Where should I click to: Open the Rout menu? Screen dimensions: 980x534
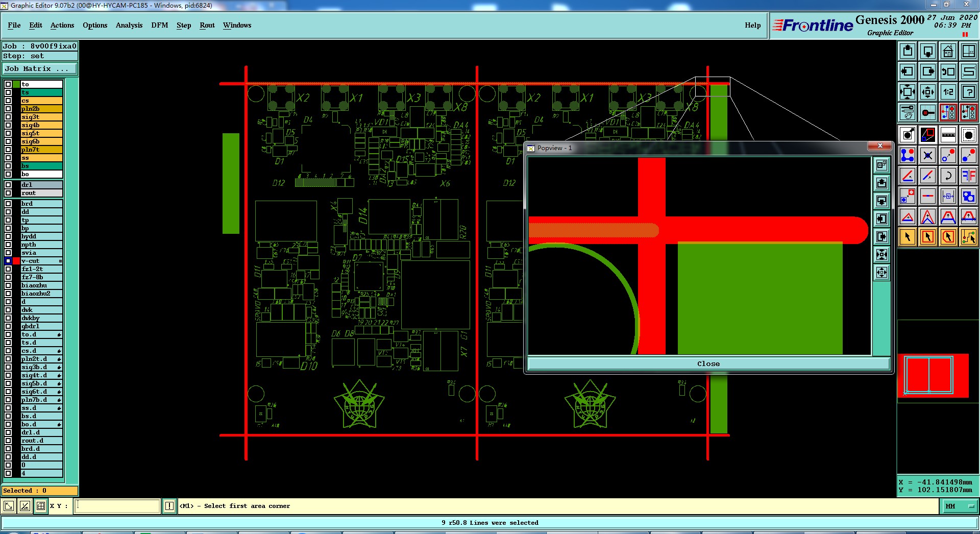pyautogui.click(x=207, y=25)
